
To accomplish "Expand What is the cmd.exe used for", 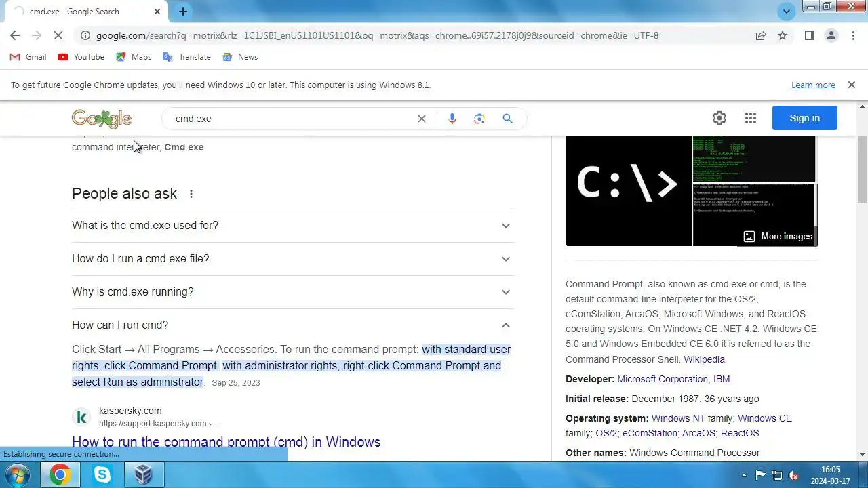I will coord(293,226).
